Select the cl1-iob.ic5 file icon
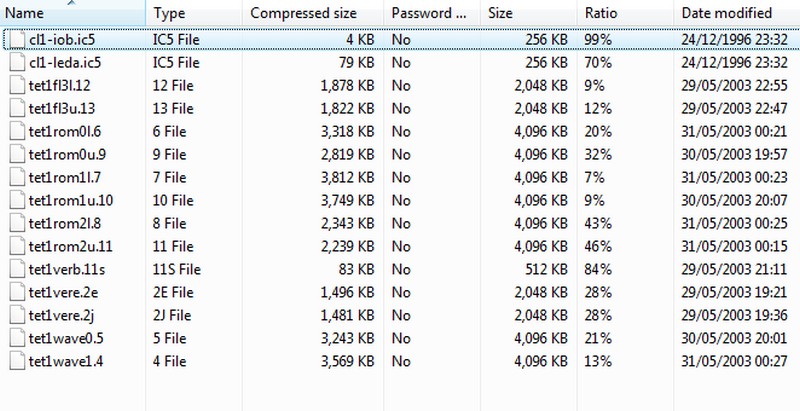800x411 pixels. pos(17,40)
